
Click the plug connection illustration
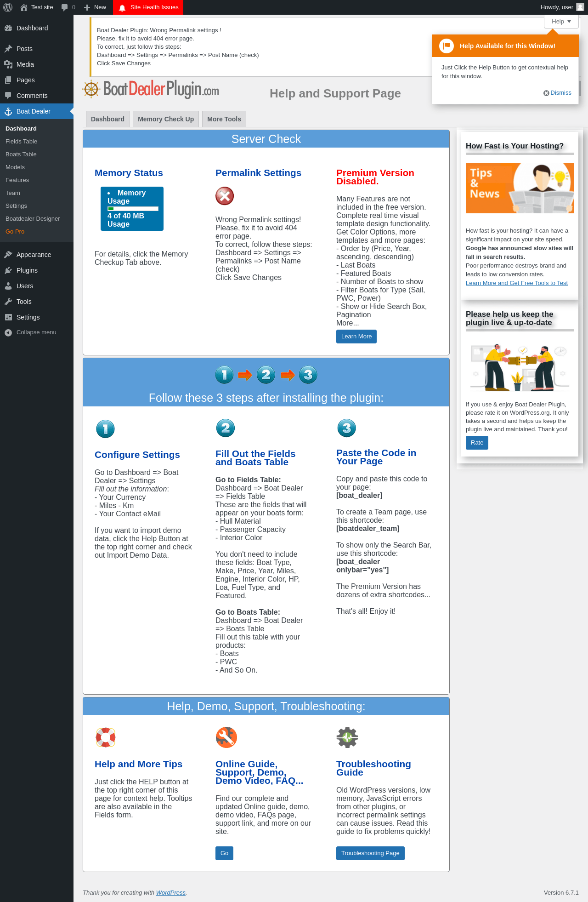pyautogui.click(x=520, y=367)
